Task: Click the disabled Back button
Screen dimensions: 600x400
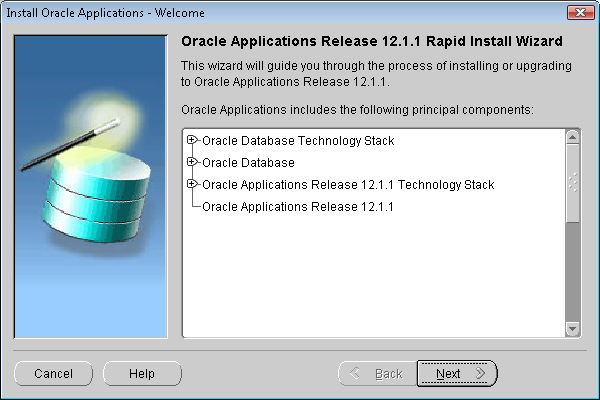Action: [x=378, y=373]
